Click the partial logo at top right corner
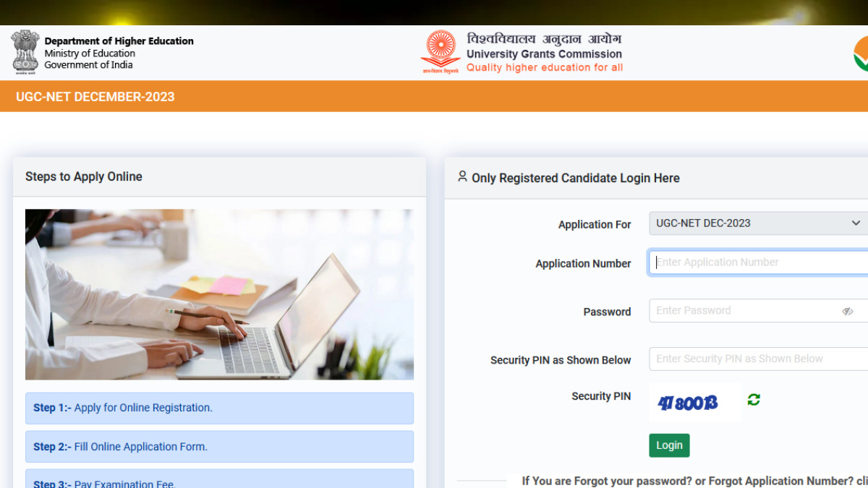 [x=860, y=53]
